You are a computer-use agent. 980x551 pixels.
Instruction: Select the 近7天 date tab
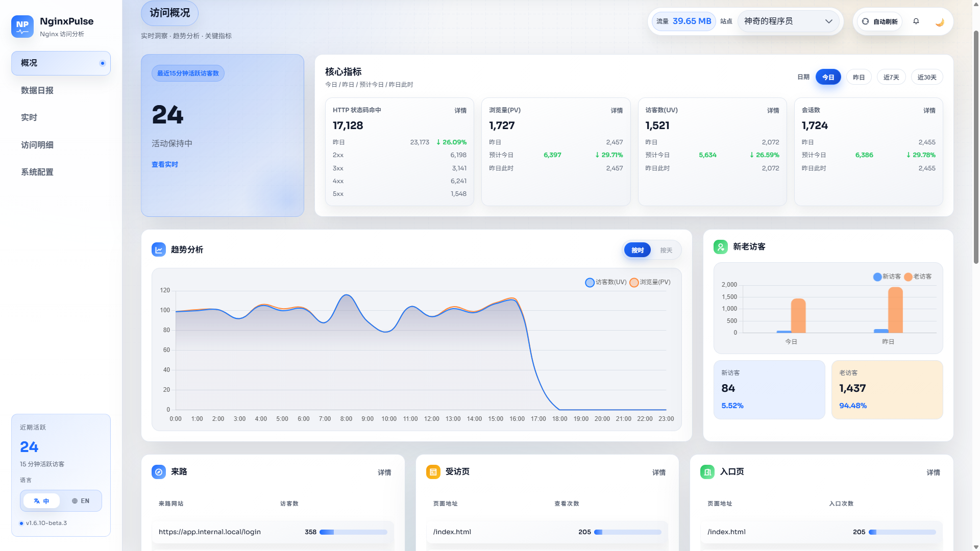click(891, 77)
